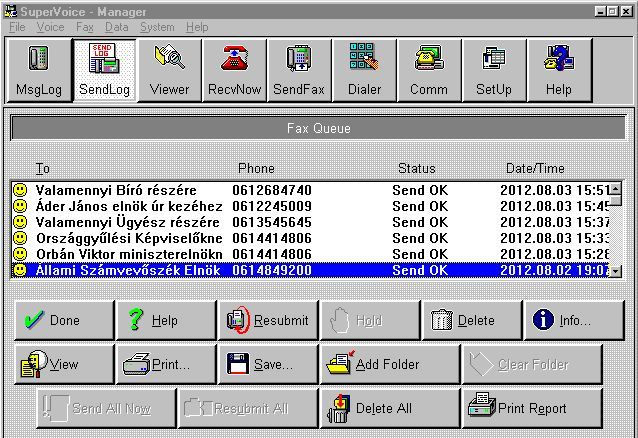Screen dimensions: 638x438
Task: Click the Send All Now button
Action: pos(106,408)
